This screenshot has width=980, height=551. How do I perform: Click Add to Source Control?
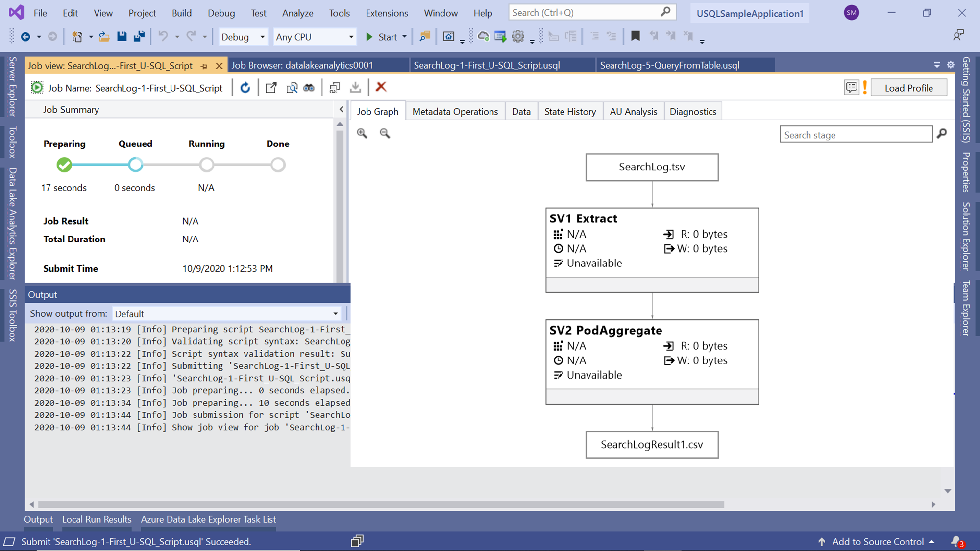click(x=877, y=541)
